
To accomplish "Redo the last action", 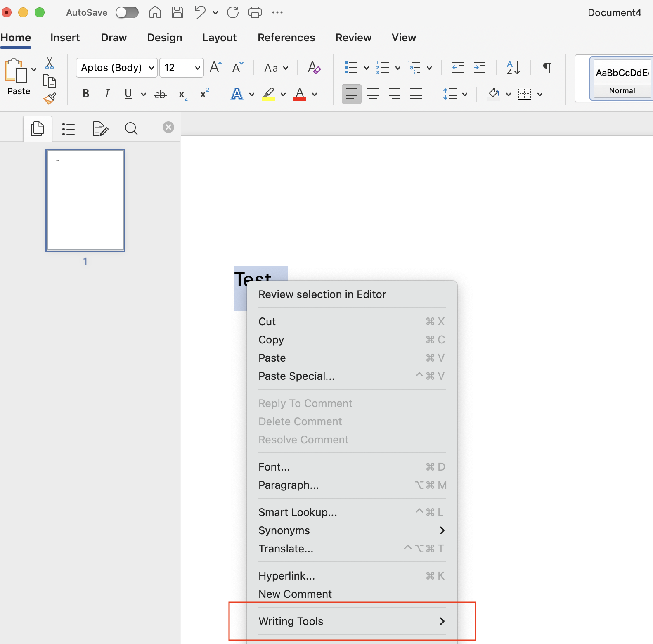I will coord(233,12).
